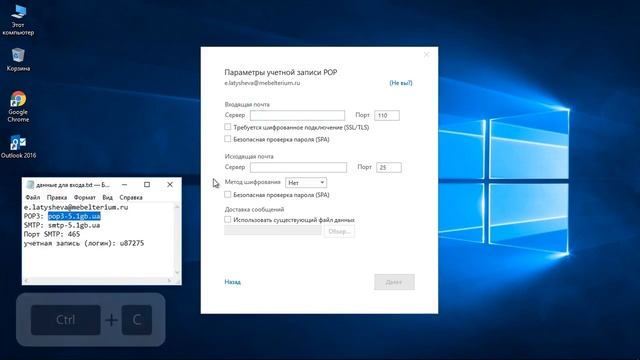Open Формат menu in Notepad
The width and height of the screenshot is (640, 360).
pos(84,197)
